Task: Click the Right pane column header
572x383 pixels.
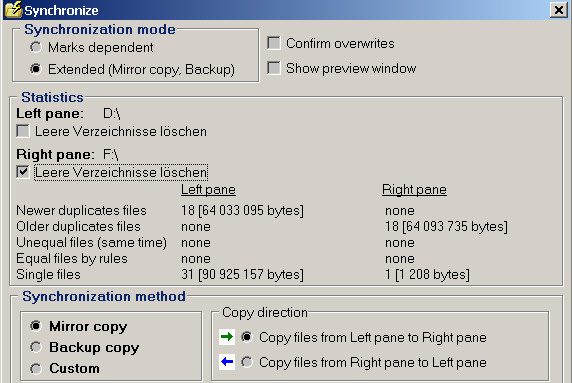Action: point(414,190)
